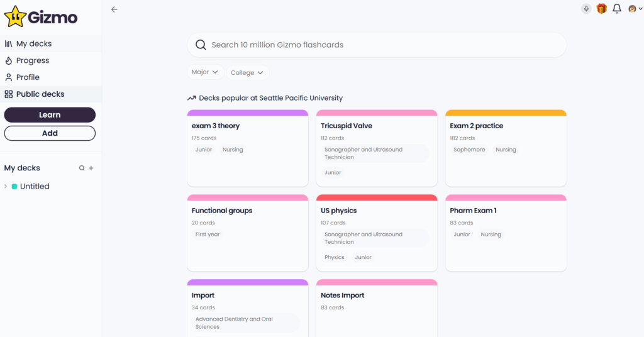The width and height of the screenshot is (644, 337).
Task: Open the Profile sidebar item
Action: [28, 77]
